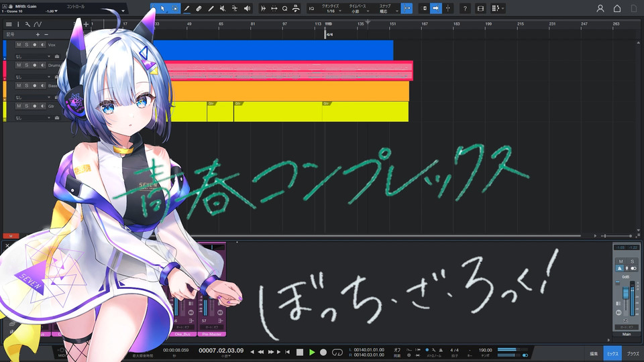Click the red M global mute button

pos(11,236)
